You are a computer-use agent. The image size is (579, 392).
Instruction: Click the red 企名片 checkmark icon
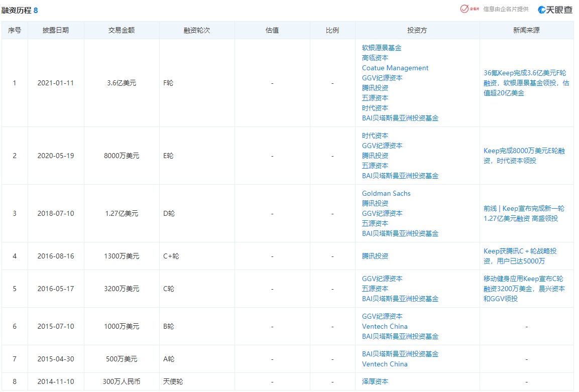click(x=464, y=9)
